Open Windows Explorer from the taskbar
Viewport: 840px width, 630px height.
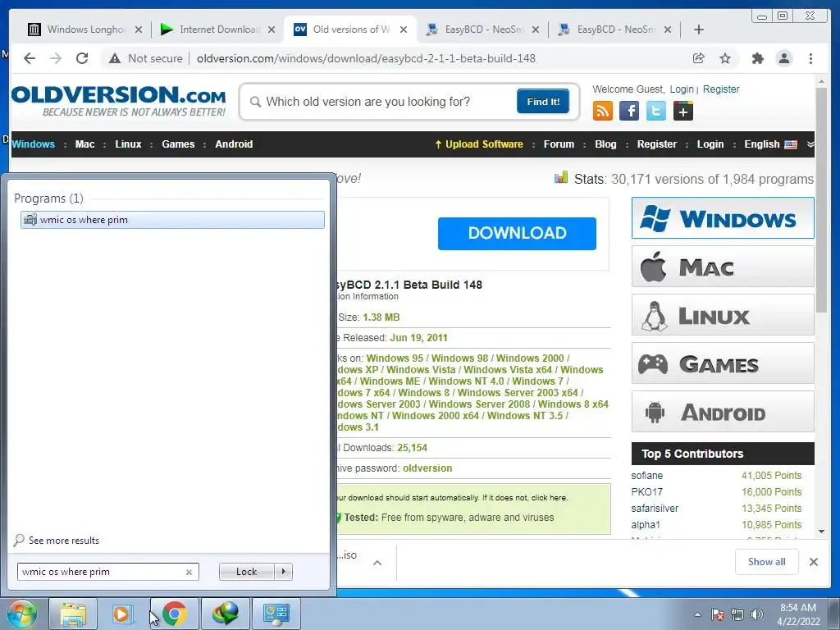click(x=73, y=614)
